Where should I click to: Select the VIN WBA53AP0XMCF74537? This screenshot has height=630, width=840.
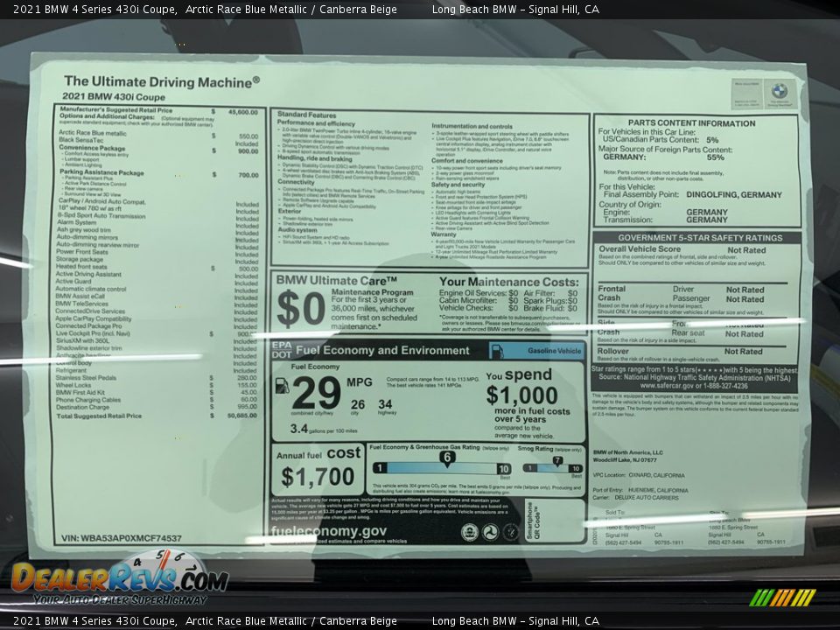122,538
